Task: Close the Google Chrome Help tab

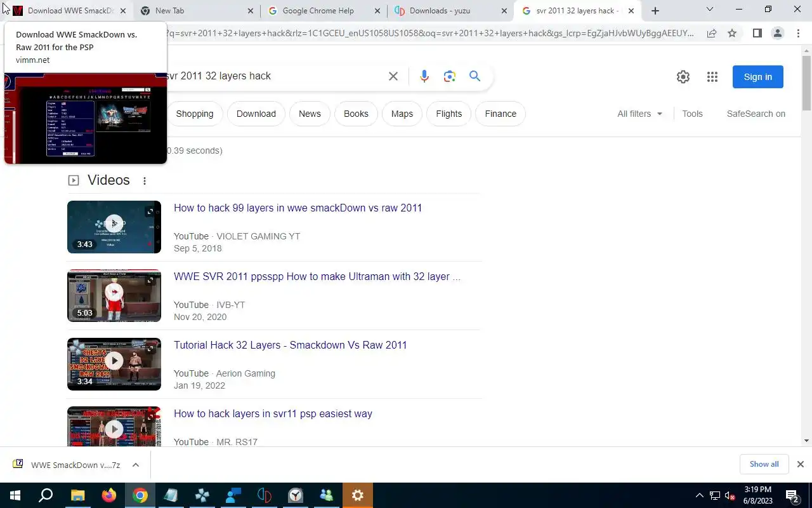Action: [x=377, y=11]
